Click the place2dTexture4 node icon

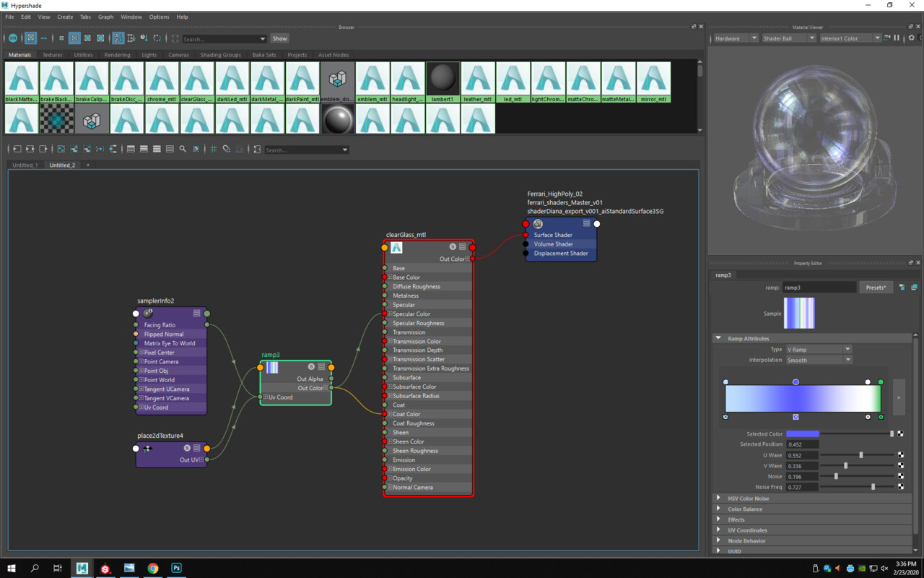click(147, 449)
